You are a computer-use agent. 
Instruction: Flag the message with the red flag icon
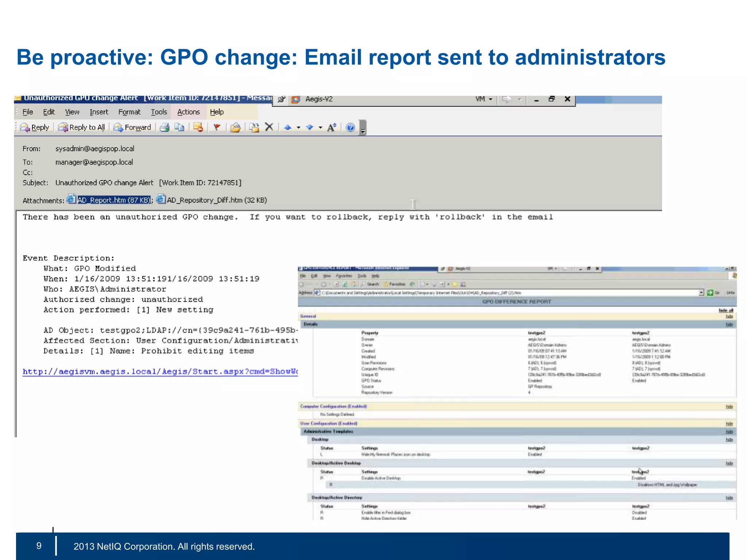coord(217,127)
